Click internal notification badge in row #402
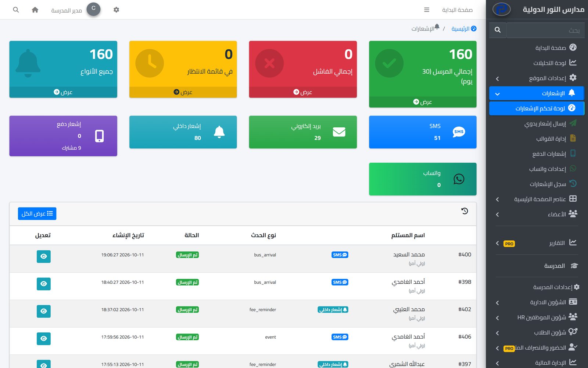The width and height of the screenshot is (588, 368). 333,310
